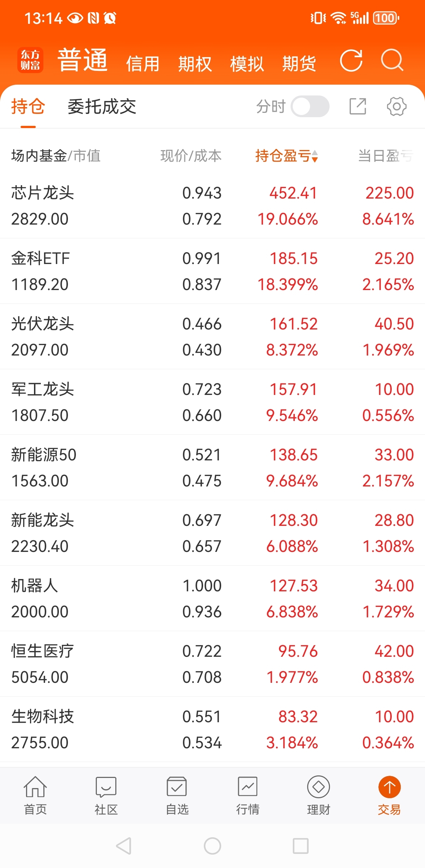Viewport: 425px width, 868px height.
Task: Tap Android back navigation button
Action: click(124, 846)
